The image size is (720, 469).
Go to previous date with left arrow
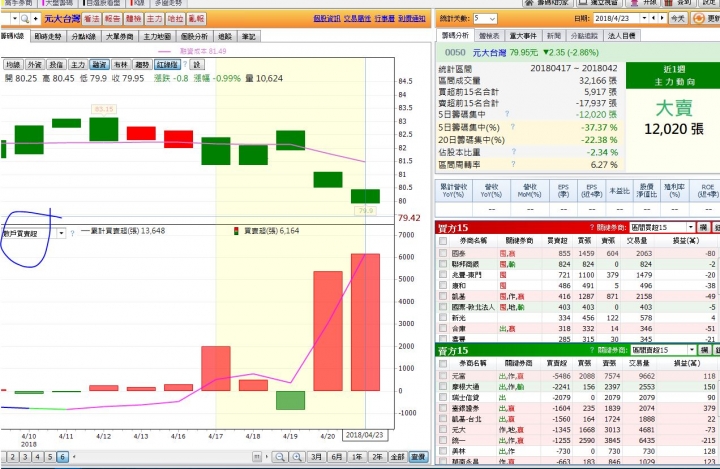pos(655,18)
